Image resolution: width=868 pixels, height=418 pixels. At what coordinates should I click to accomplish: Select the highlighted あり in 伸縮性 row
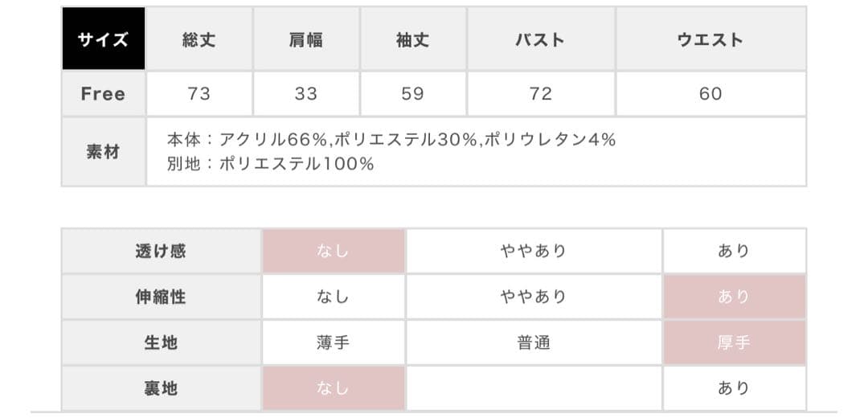(733, 297)
